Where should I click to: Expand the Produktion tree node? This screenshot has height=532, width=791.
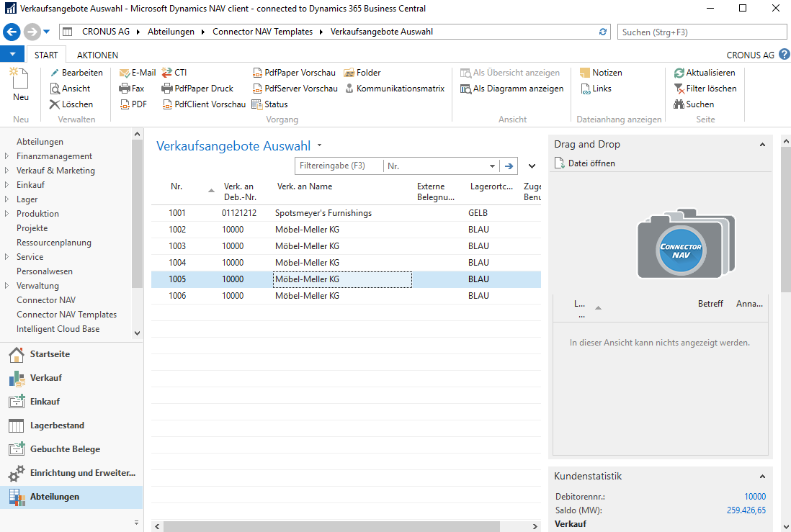[x=6, y=214]
